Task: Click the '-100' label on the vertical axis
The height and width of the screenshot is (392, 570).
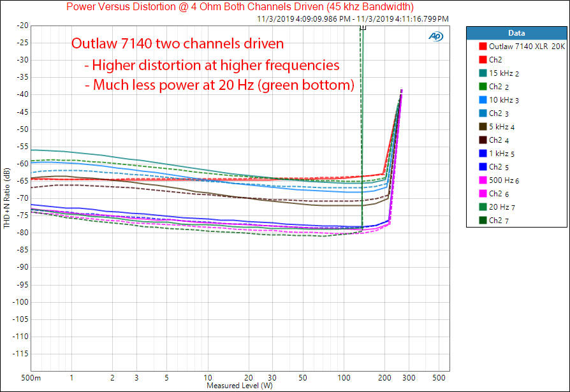Action: 20,302
